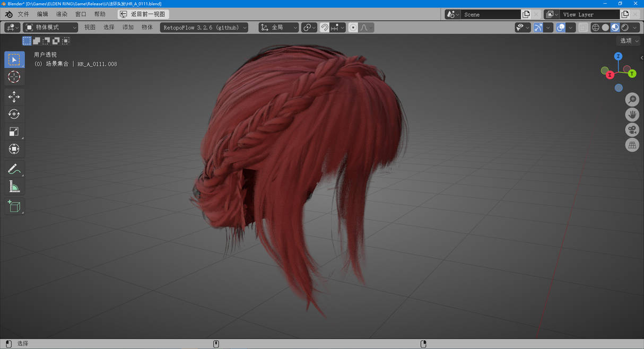Select the Transform tool
The image size is (644, 349).
coord(14,149)
